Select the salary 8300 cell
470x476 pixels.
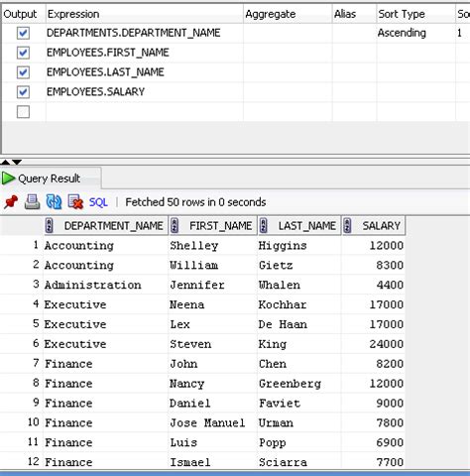(x=373, y=265)
